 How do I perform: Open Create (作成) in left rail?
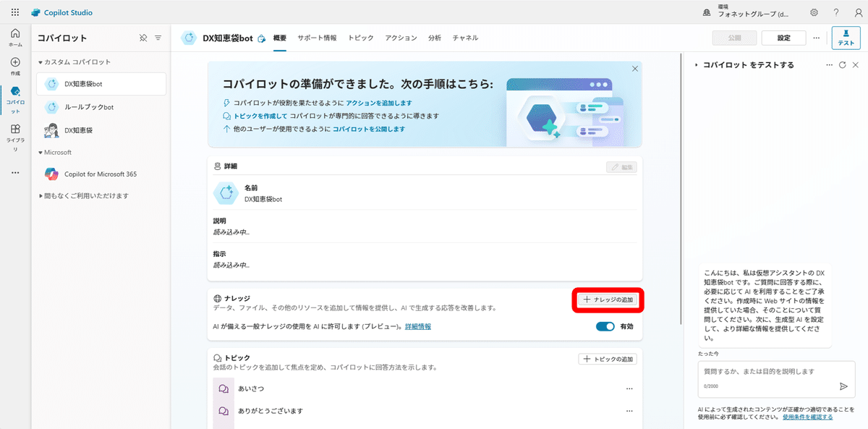click(15, 67)
